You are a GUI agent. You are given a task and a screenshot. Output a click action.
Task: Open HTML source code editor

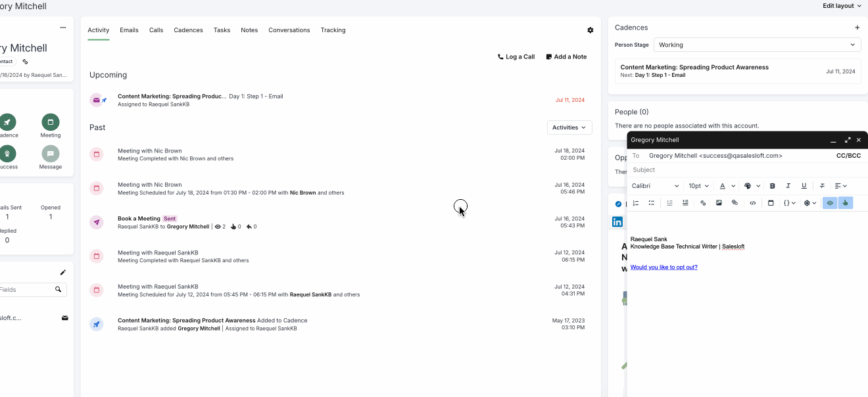(x=753, y=203)
